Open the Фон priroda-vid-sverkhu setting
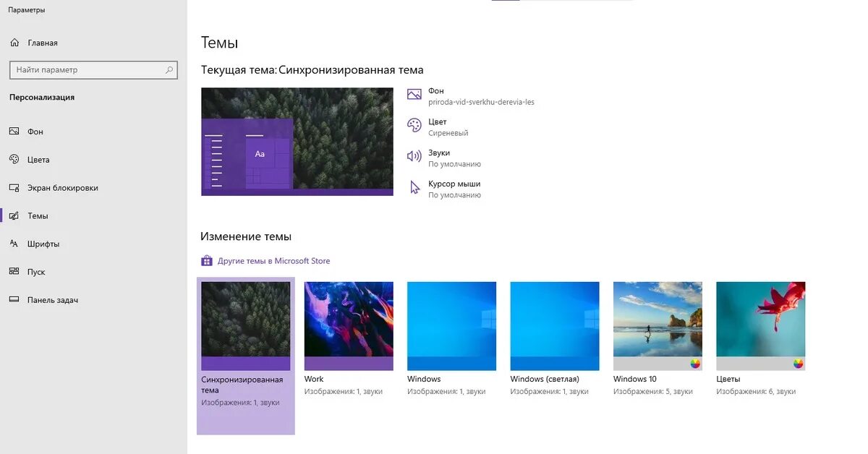This screenshot has width=868, height=454. click(471, 97)
